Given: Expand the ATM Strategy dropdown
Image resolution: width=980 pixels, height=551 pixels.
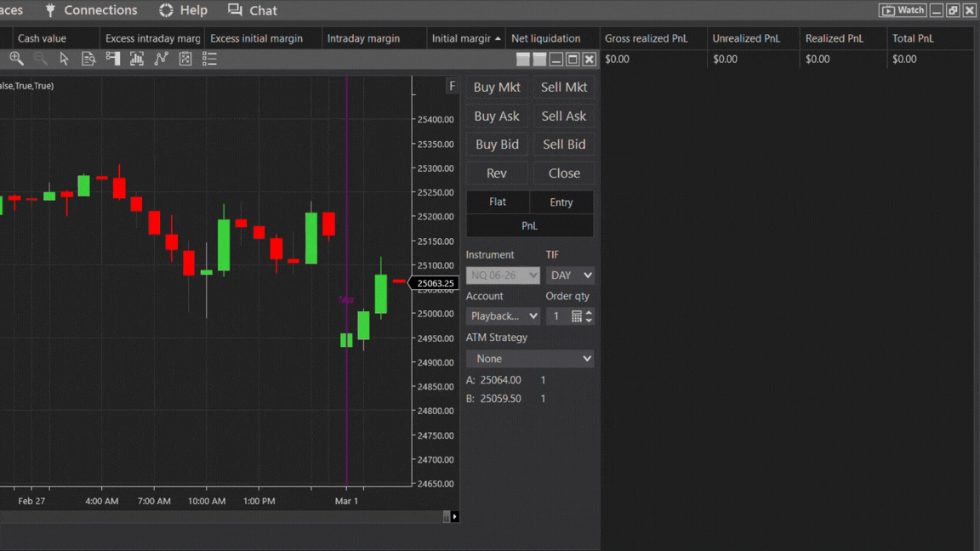Looking at the screenshot, I should pos(529,359).
